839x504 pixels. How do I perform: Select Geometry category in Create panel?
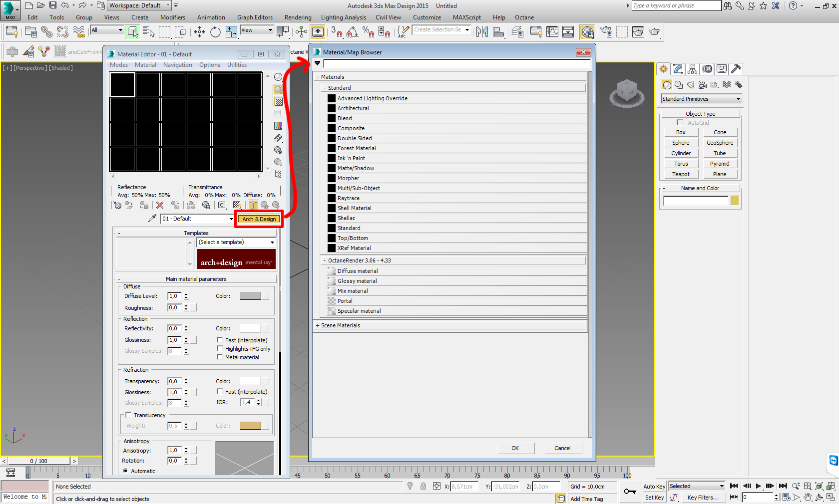(667, 85)
